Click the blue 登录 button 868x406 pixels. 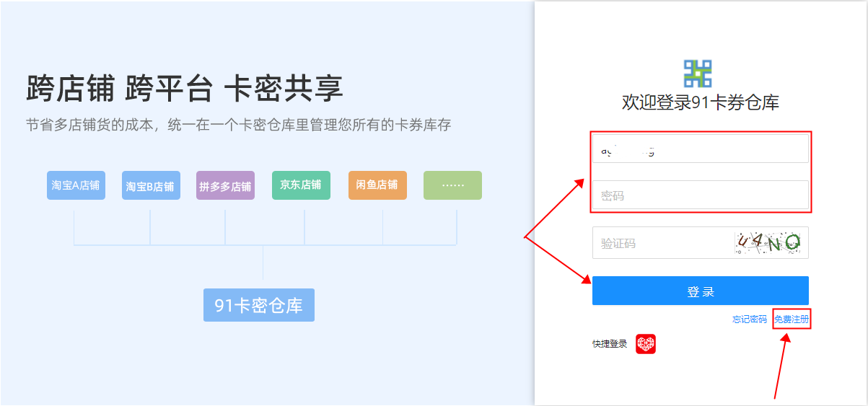point(701,291)
